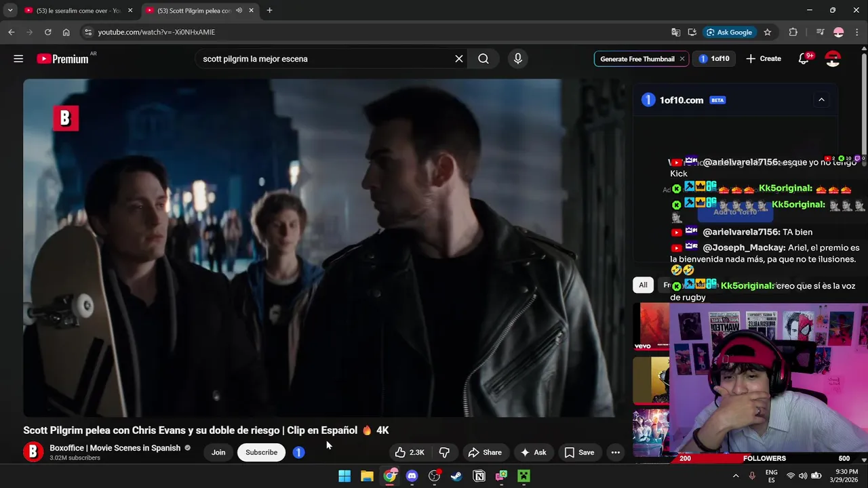Show hidden system tray icons
Image resolution: width=868 pixels, height=488 pixels.
(x=736, y=476)
